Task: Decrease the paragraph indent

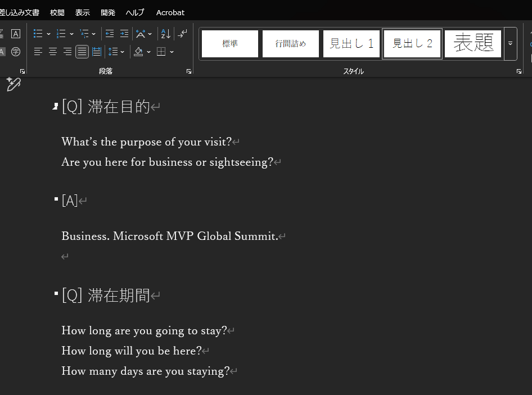Action: click(x=110, y=34)
